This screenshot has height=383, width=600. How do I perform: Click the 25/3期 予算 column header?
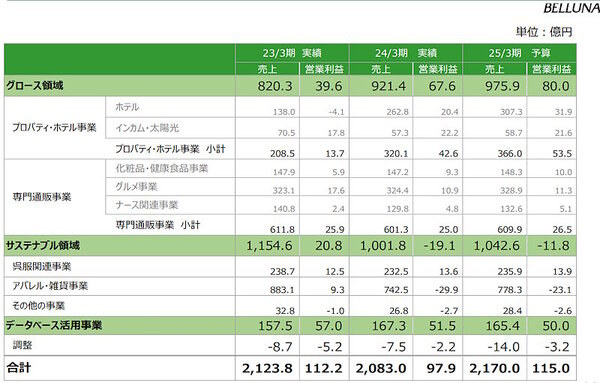tap(519, 53)
